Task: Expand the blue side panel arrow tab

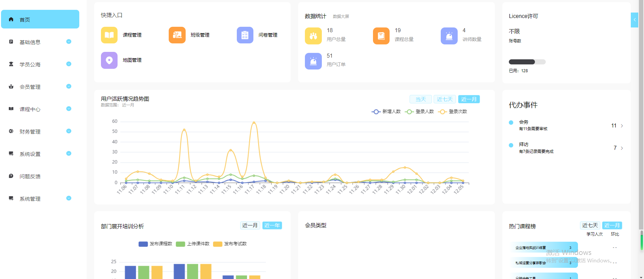Action: (x=635, y=20)
